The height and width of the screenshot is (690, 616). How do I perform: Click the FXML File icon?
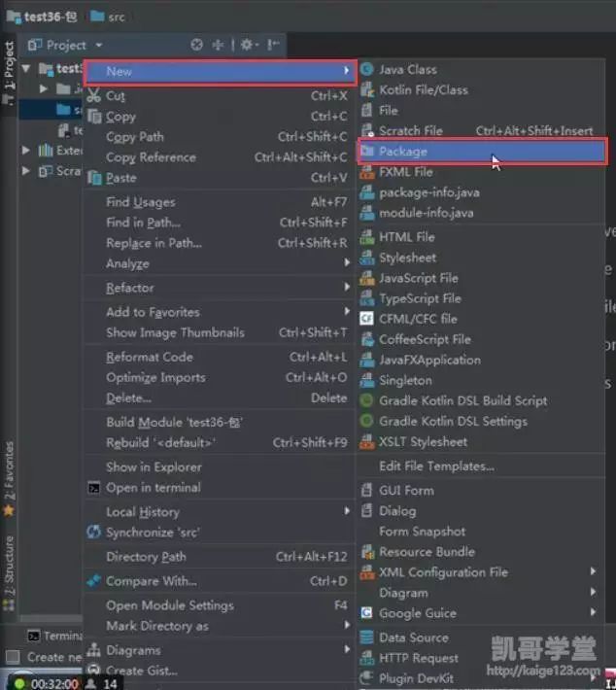coord(366,172)
